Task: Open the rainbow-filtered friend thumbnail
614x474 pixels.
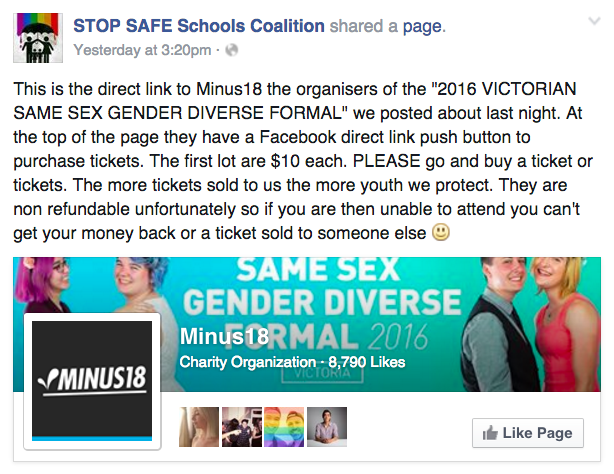Action: point(284,427)
